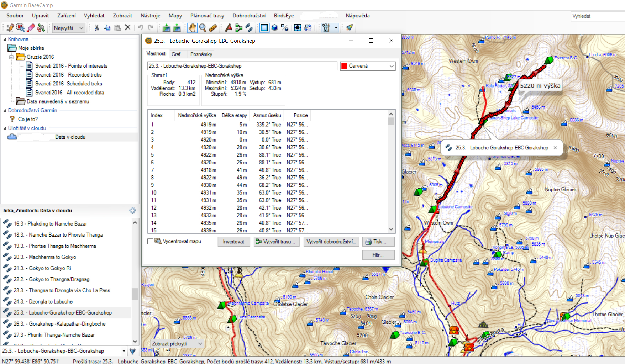Click the track name input field
Viewport: 625px width, 364px height.
pos(242,66)
